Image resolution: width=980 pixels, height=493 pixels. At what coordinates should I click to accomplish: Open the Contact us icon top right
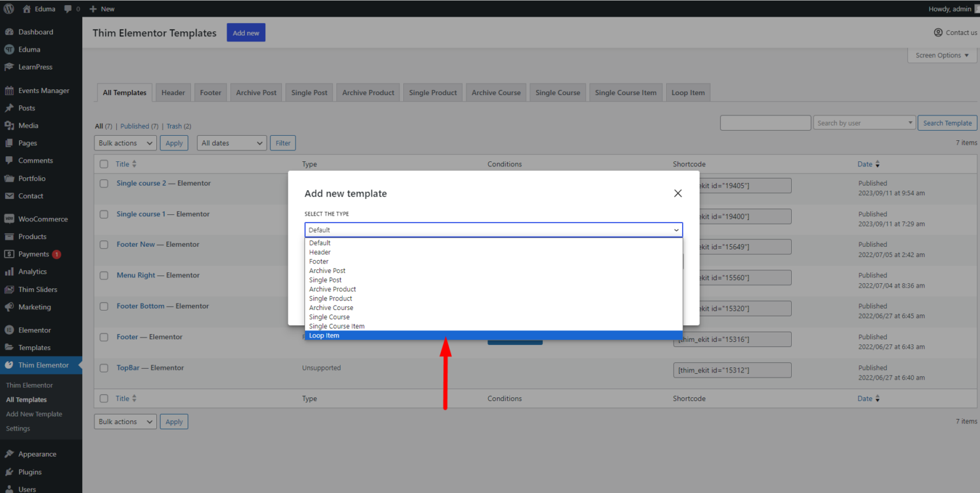click(937, 32)
